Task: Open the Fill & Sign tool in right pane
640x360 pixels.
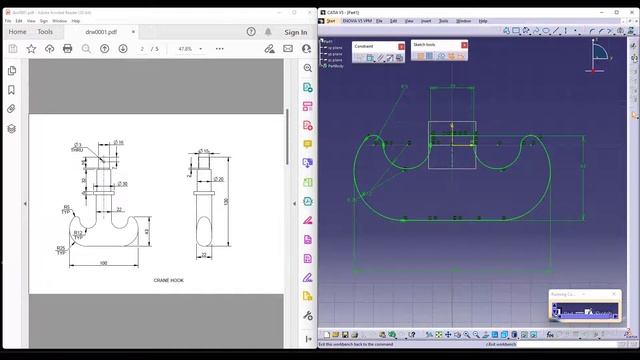Action: [x=308, y=278]
